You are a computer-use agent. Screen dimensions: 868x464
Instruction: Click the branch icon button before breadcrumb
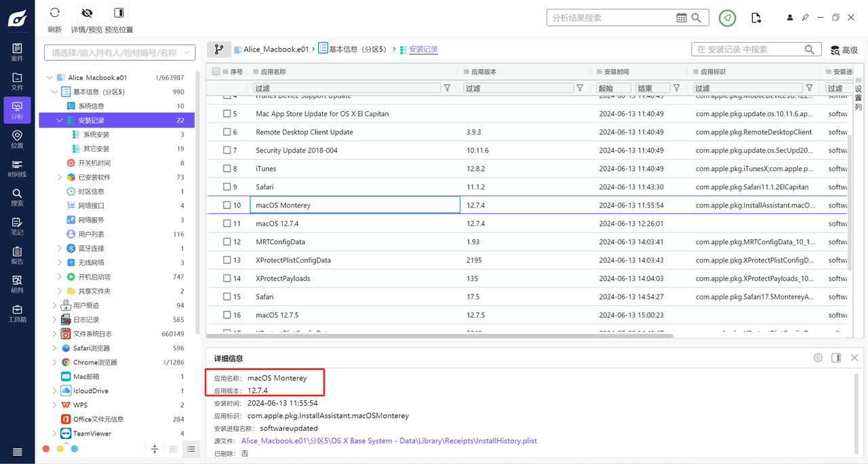tap(219, 49)
